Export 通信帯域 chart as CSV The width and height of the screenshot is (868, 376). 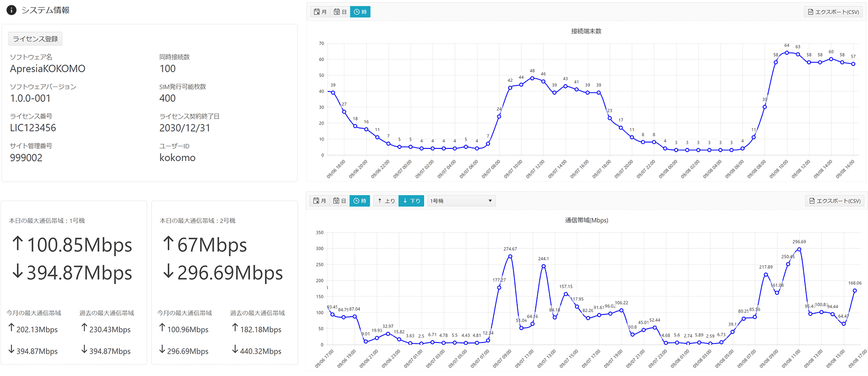pyautogui.click(x=835, y=201)
